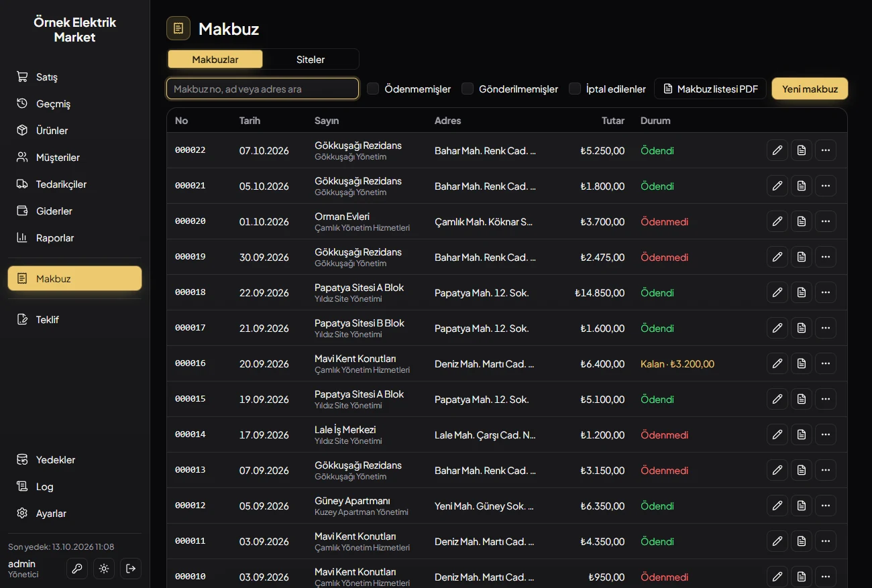This screenshot has width=872, height=588.
Task: Check the Gönderilmemişler filter
Action: [468, 89]
